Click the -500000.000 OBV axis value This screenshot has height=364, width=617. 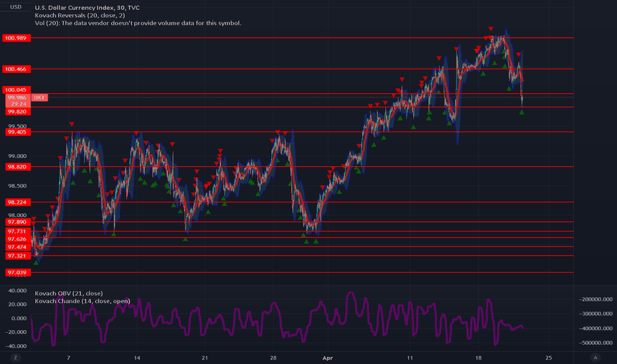(595, 343)
